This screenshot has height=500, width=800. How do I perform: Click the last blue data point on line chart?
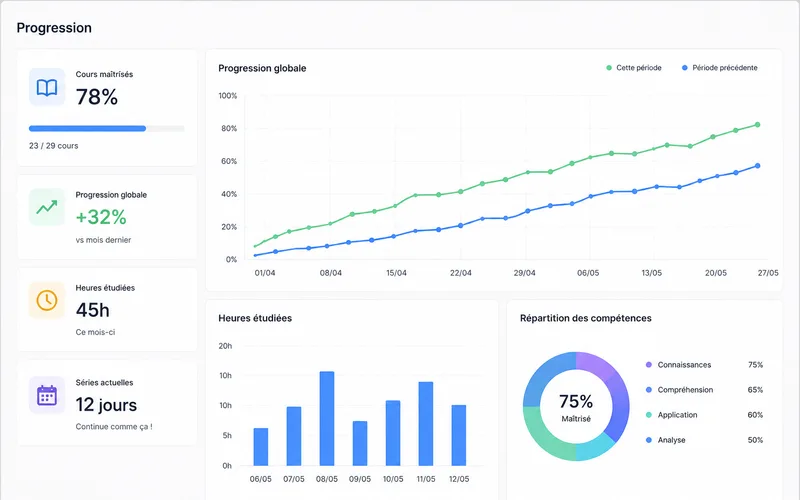pyautogui.click(x=758, y=166)
